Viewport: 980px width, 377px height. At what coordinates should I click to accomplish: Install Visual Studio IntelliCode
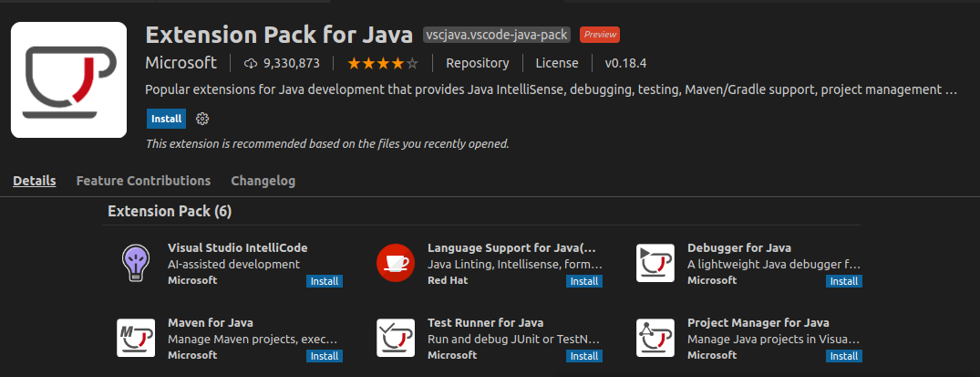point(325,281)
